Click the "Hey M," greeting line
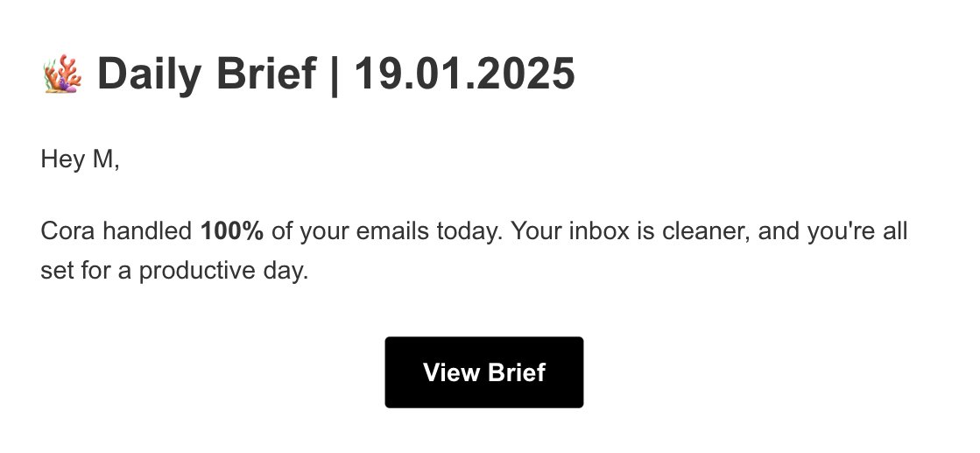Screen dimensions: 980x453 point(80,160)
